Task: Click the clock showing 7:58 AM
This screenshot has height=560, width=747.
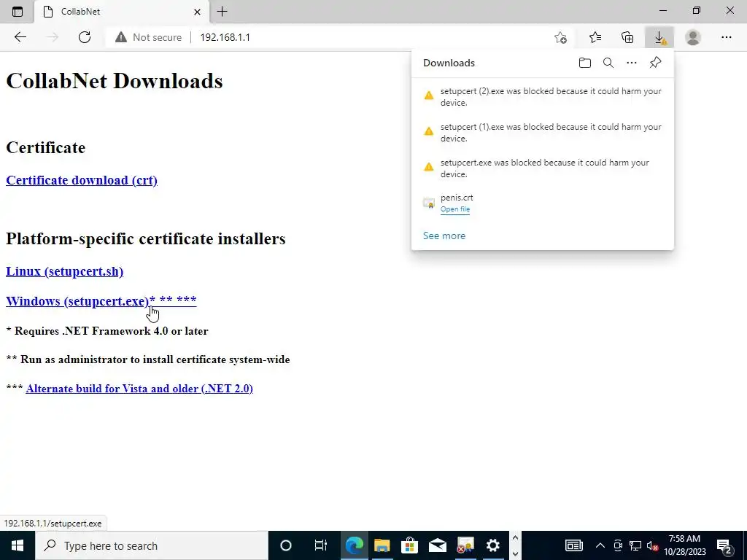Action: coord(684,545)
